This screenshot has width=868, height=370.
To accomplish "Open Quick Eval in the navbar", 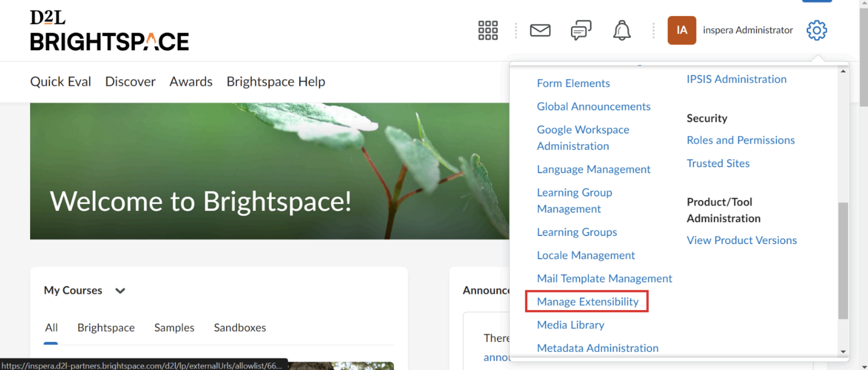I will point(60,82).
